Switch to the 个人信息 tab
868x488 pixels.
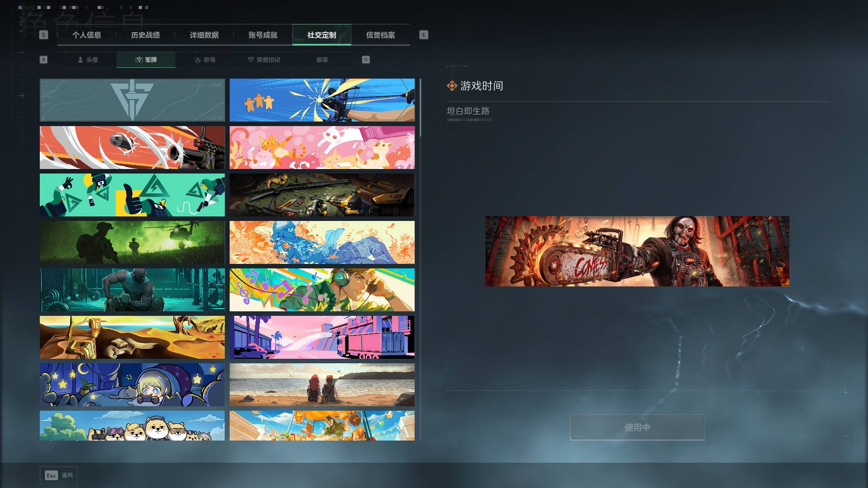(87, 35)
